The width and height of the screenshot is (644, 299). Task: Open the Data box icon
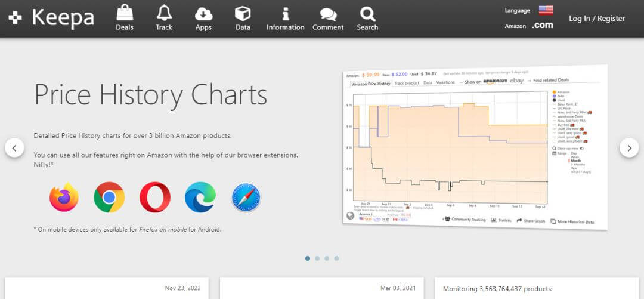point(243,14)
